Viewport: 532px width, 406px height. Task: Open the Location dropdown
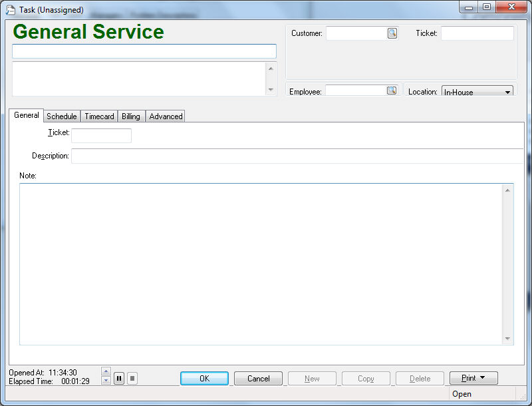(509, 91)
